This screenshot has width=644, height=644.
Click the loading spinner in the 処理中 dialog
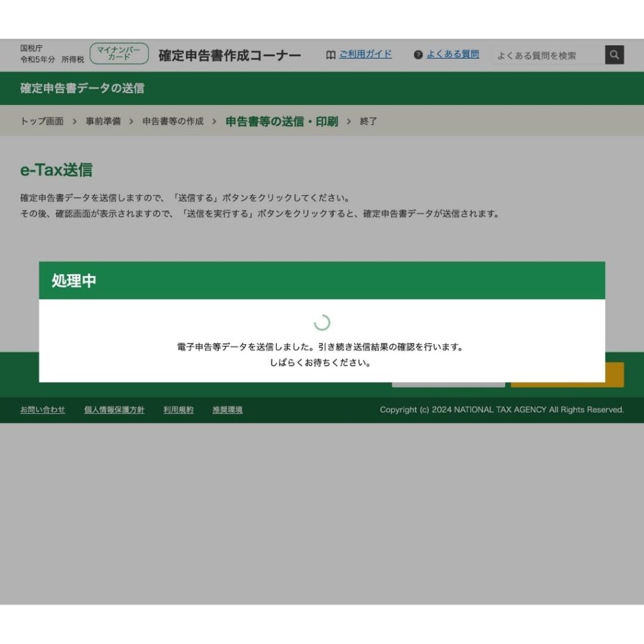(322, 323)
